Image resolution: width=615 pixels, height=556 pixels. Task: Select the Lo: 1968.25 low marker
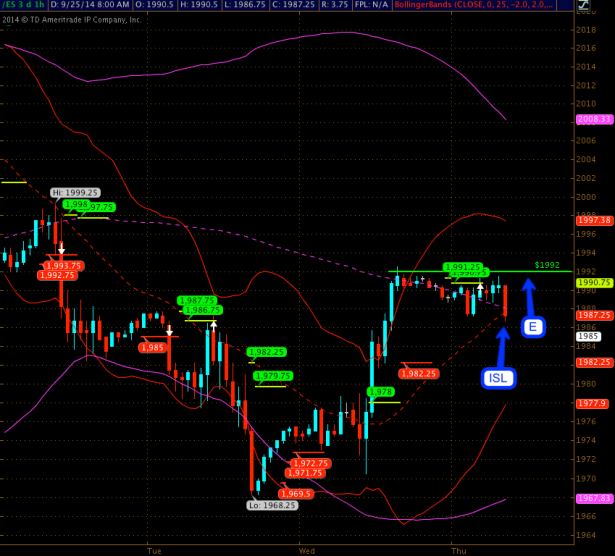click(x=271, y=505)
